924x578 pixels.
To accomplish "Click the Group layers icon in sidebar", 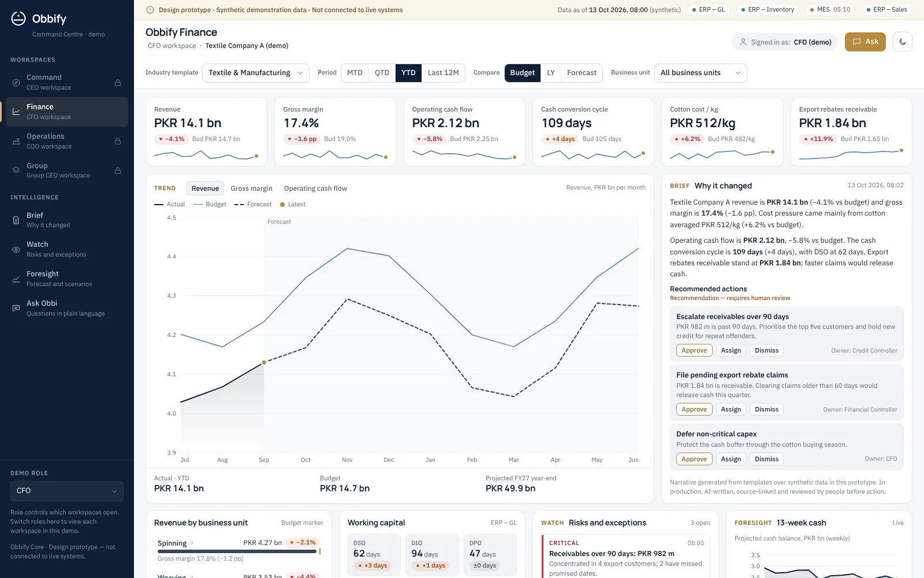I will 16,171.
